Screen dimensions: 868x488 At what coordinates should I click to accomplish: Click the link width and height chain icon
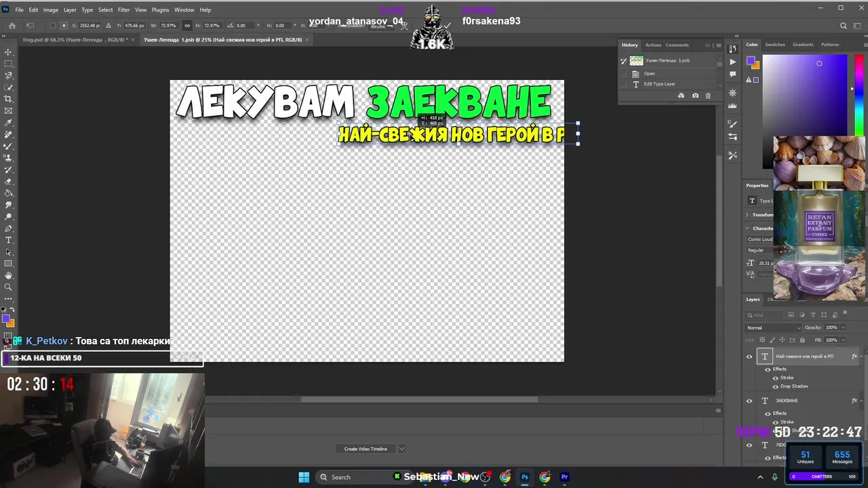click(187, 26)
